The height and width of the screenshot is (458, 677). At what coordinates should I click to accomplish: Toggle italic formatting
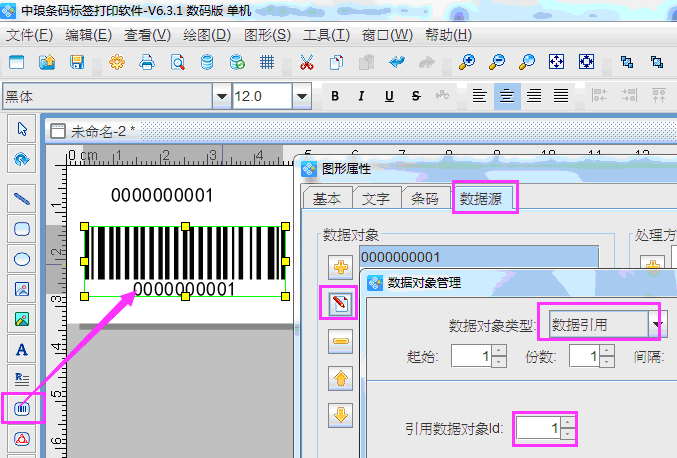click(x=361, y=96)
